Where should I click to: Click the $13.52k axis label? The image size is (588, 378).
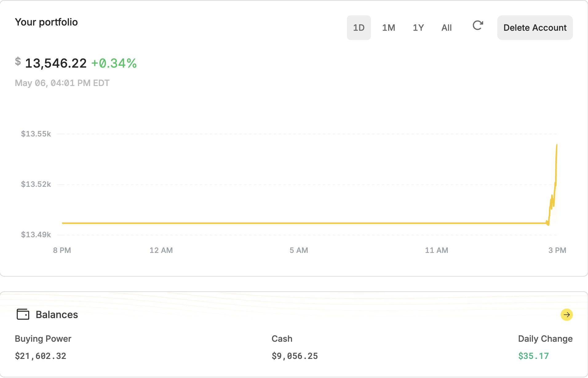(x=36, y=184)
